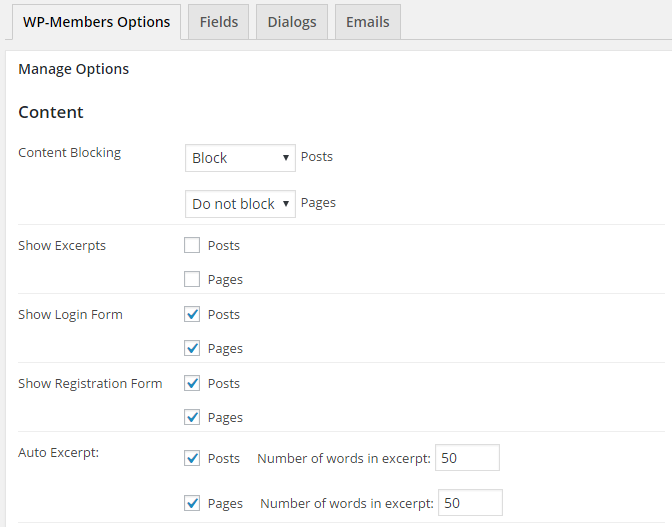Image resolution: width=672 pixels, height=527 pixels.
Task: Focus the Pages excerpt word count field
Action: [x=470, y=503]
